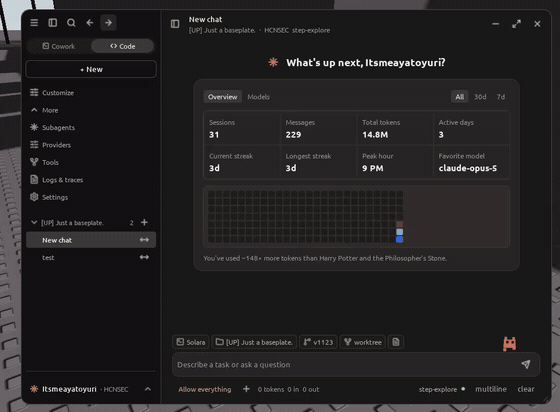Open Providers in the sidebar
Viewport: 560px width, 412px height.
[x=91, y=145]
